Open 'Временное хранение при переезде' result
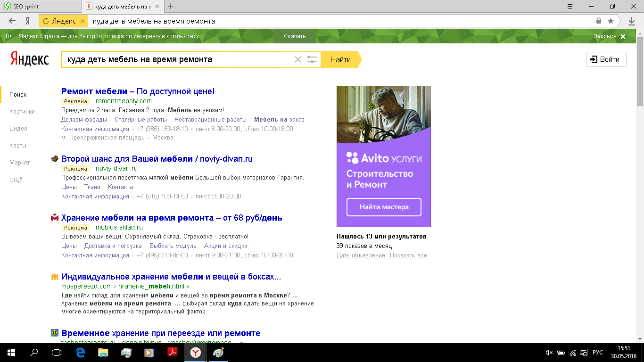Viewport: 644px width, 362px height. (x=161, y=333)
